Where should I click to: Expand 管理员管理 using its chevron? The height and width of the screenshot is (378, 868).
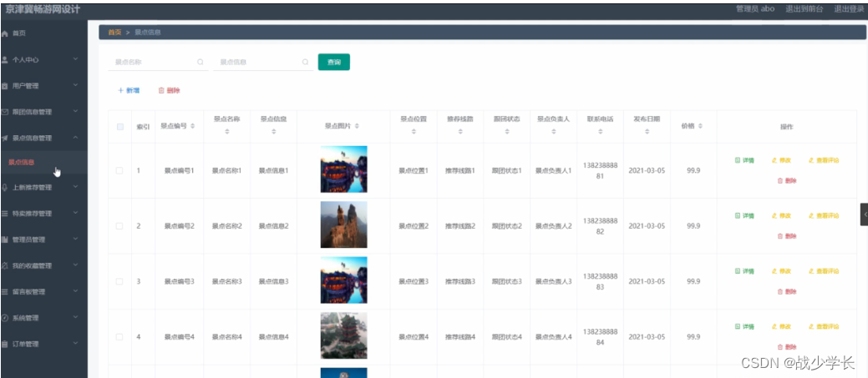point(76,239)
